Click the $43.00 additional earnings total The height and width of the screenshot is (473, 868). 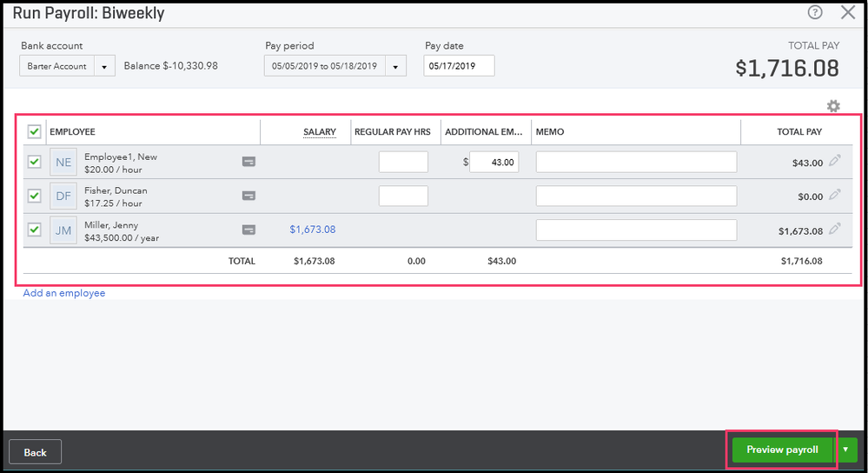point(501,261)
